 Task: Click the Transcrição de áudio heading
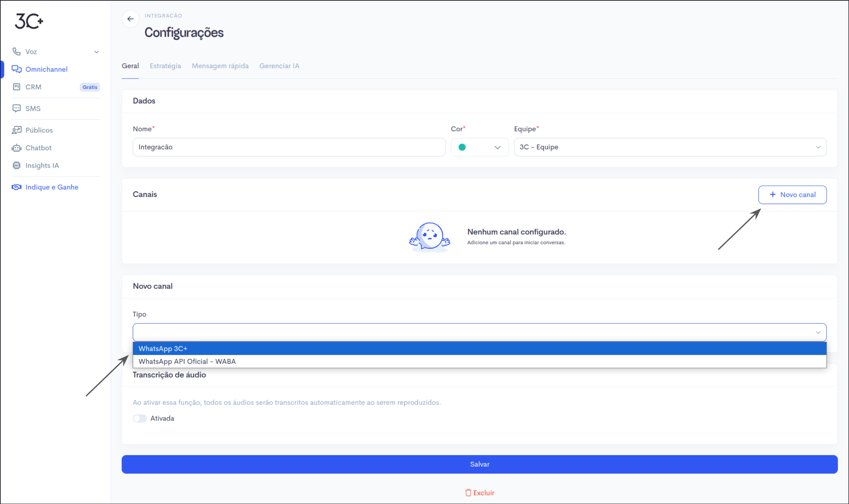coord(169,375)
